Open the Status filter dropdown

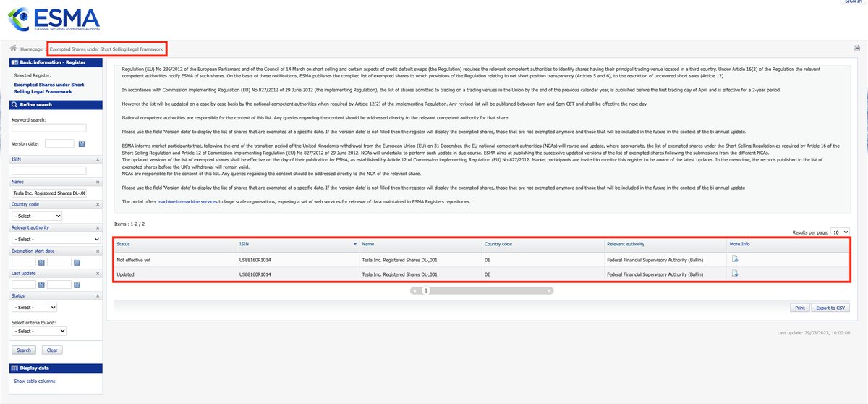pyautogui.click(x=34, y=307)
